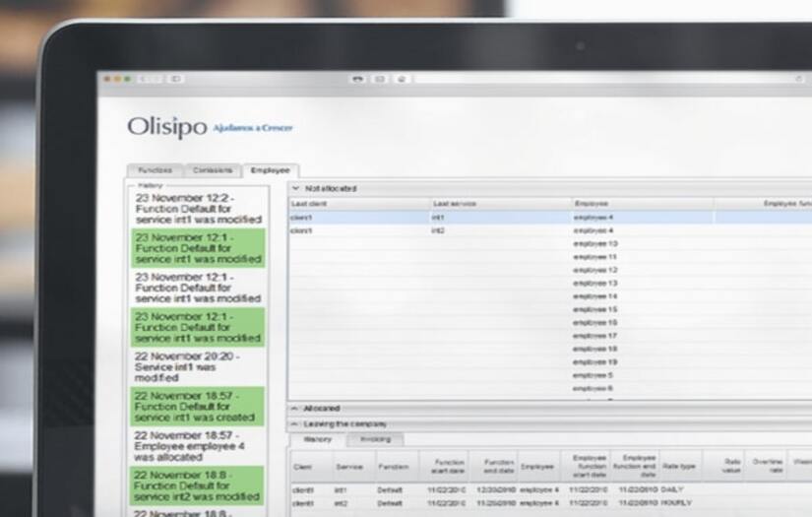Click the Service column header in lower table
This screenshot has width=812, height=517.
tap(354, 467)
